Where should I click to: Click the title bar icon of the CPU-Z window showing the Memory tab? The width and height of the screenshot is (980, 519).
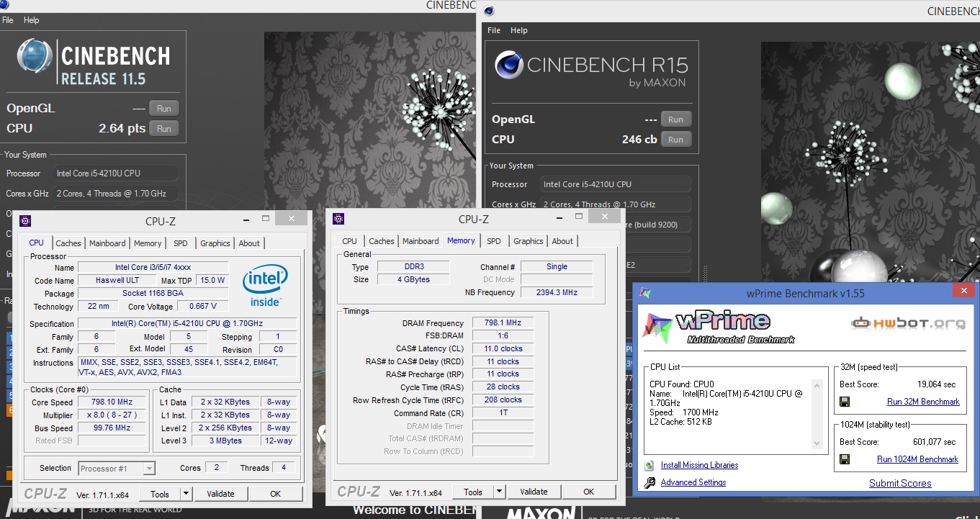click(338, 219)
